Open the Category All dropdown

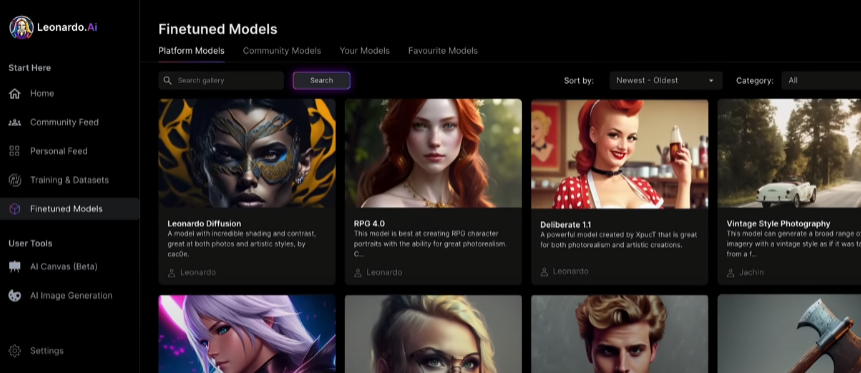821,80
